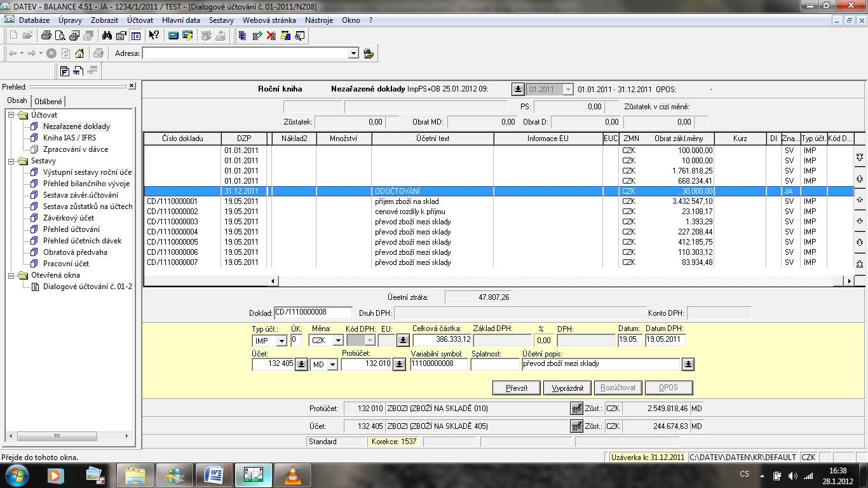The width and height of the screenshot is (868, 488).
Task: Click the Protiúčet 132 010 lookup arrow button
Action: pos(399,365)
